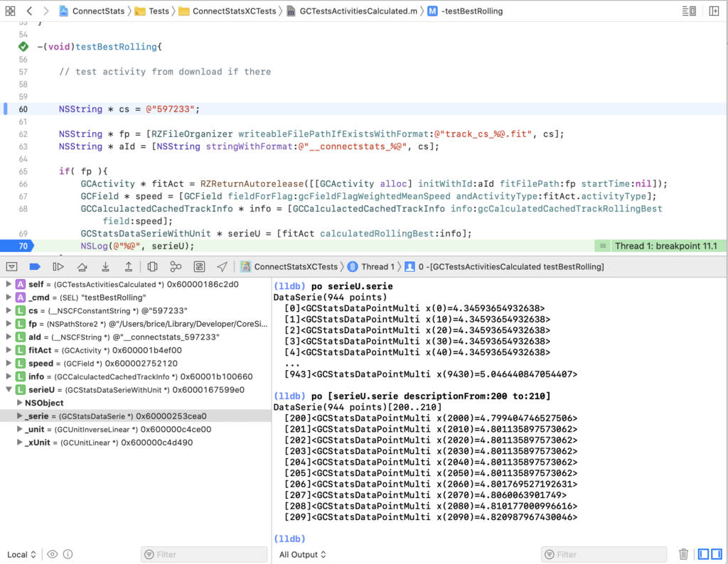Click the Step Into debug icon
The width and height of the screenshot is (728, 564).
click(x=105, y=266)
